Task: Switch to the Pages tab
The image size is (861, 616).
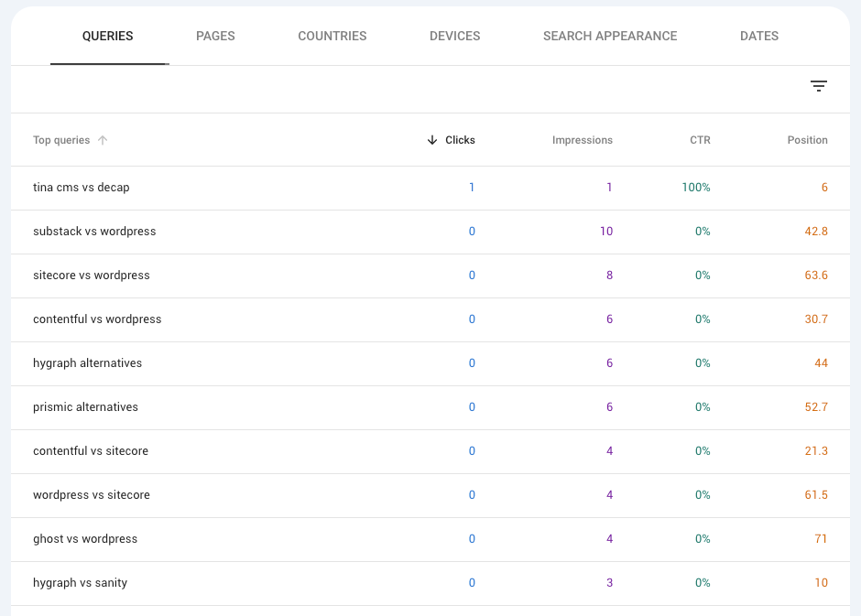Action: 215,37
